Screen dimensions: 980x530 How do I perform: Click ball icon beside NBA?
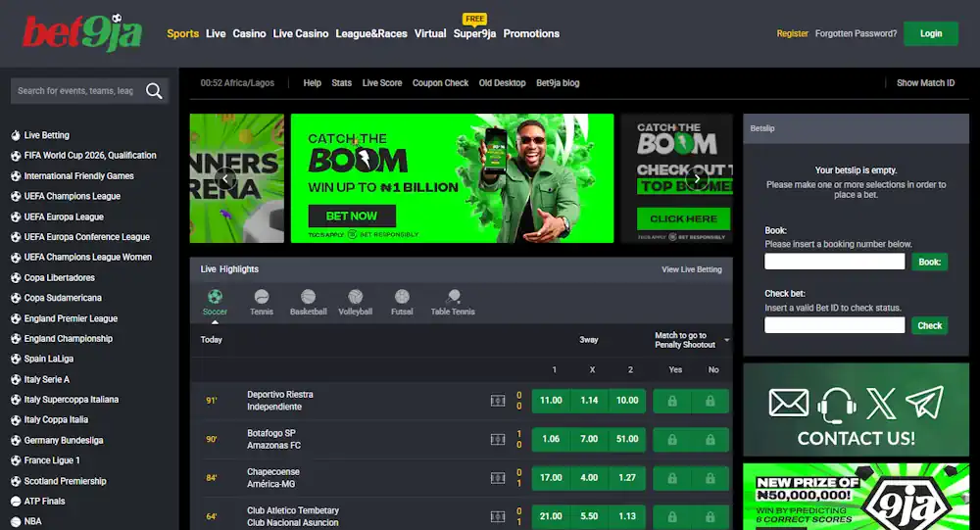pyautogui.click(x=16, y=522)
